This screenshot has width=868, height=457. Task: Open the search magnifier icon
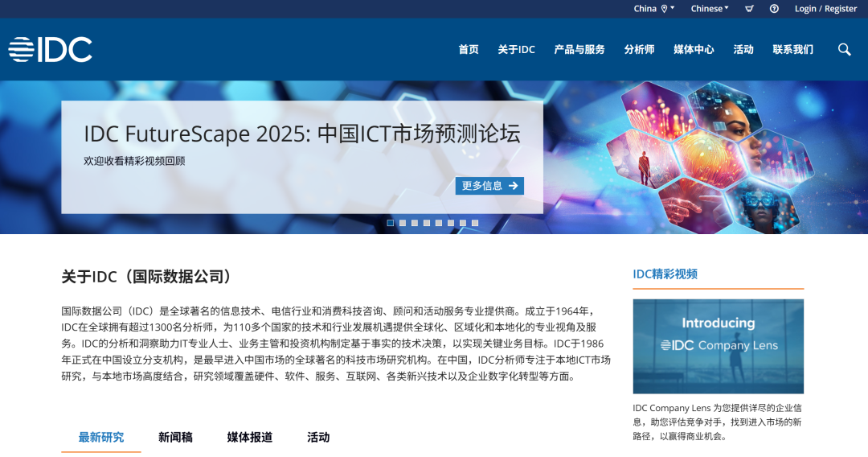pos(844,49)
